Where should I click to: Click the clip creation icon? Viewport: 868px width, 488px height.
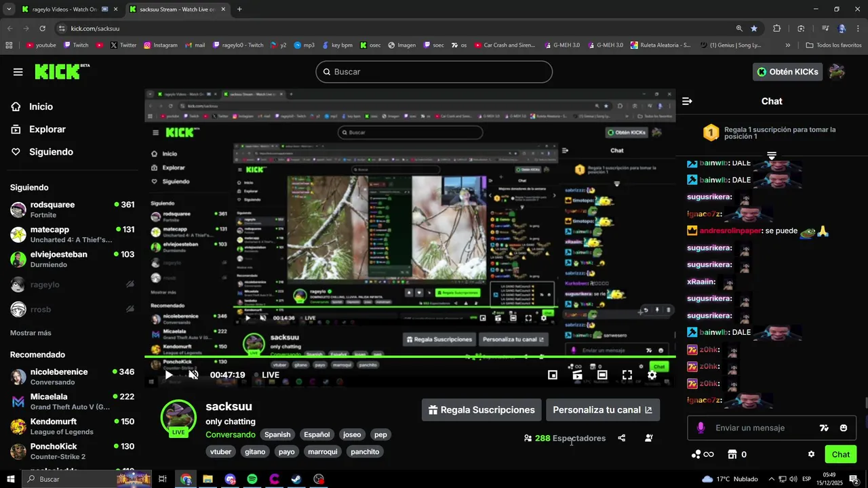point(577,375)
